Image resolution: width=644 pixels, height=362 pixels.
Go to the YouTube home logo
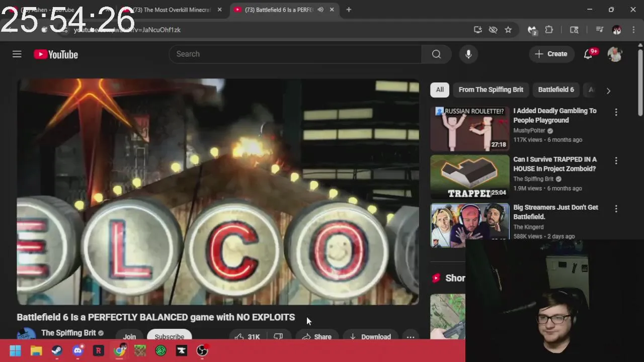pos(56,54)
